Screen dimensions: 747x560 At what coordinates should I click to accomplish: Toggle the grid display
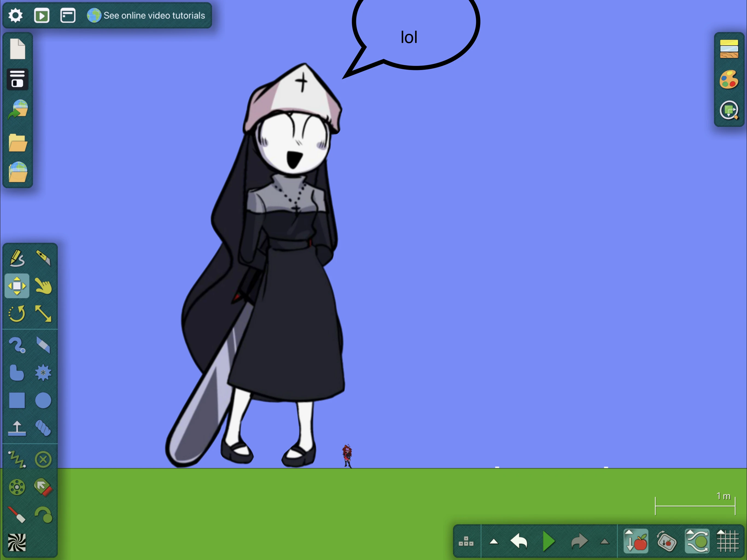[x=727, y=541]
